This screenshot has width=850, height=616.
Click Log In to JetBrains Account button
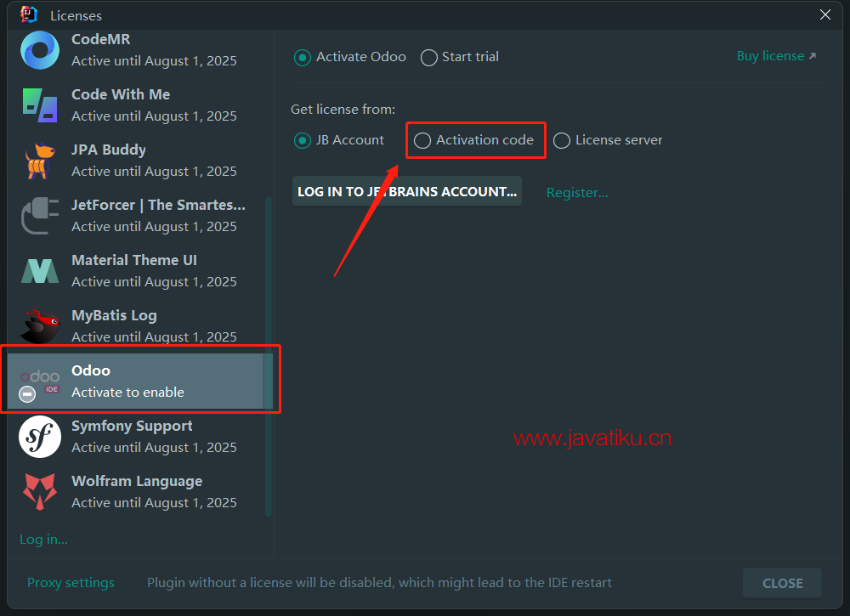coord(407,191)
